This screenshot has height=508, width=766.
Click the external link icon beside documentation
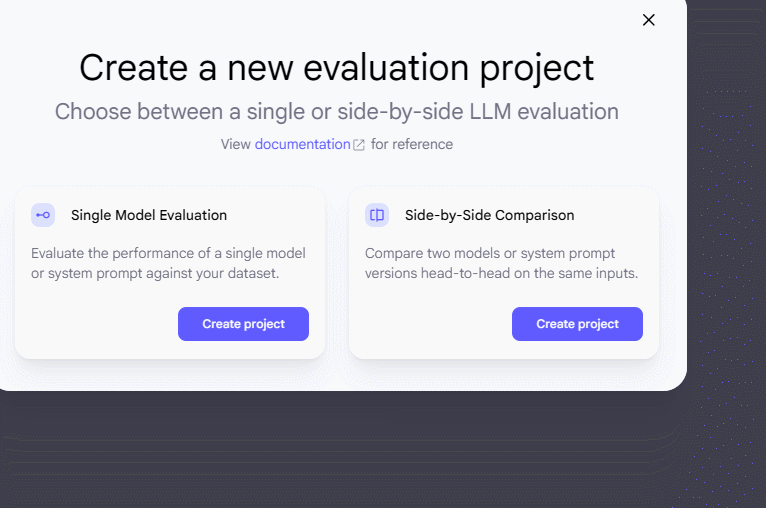359,145
